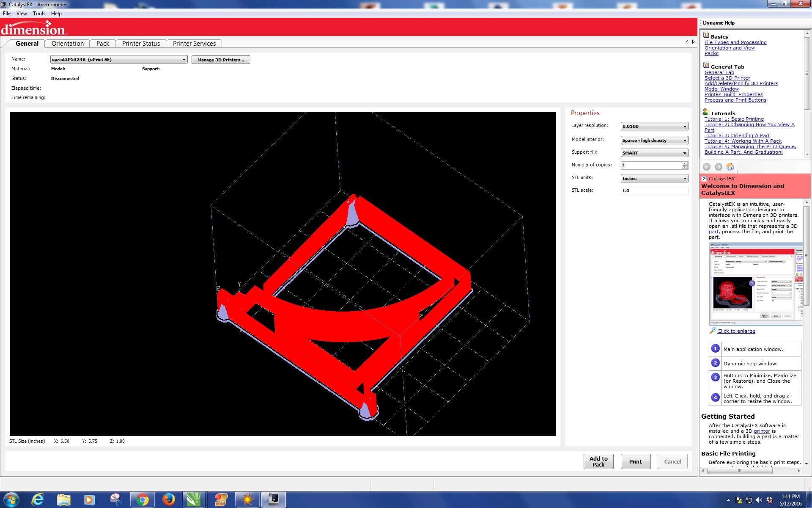
Task: Click the Cancel button
Action: coord(672,461)
